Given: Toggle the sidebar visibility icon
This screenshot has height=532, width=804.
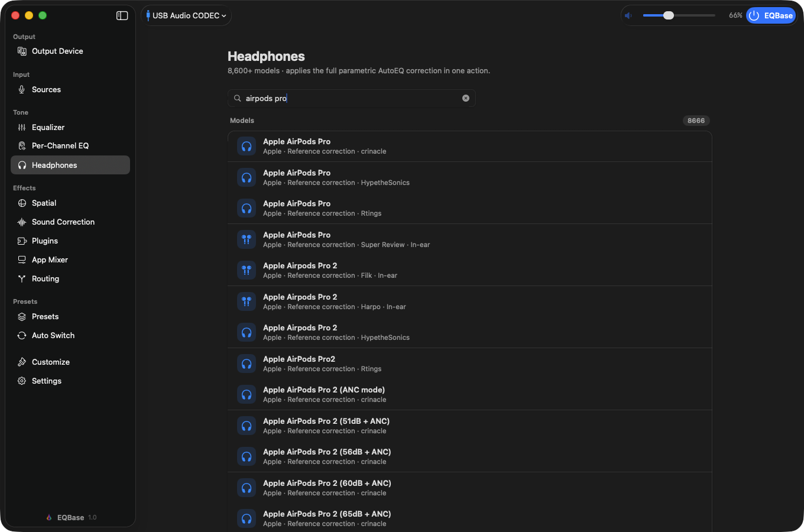Looking at the screenshot, I should tap(122, 16).
